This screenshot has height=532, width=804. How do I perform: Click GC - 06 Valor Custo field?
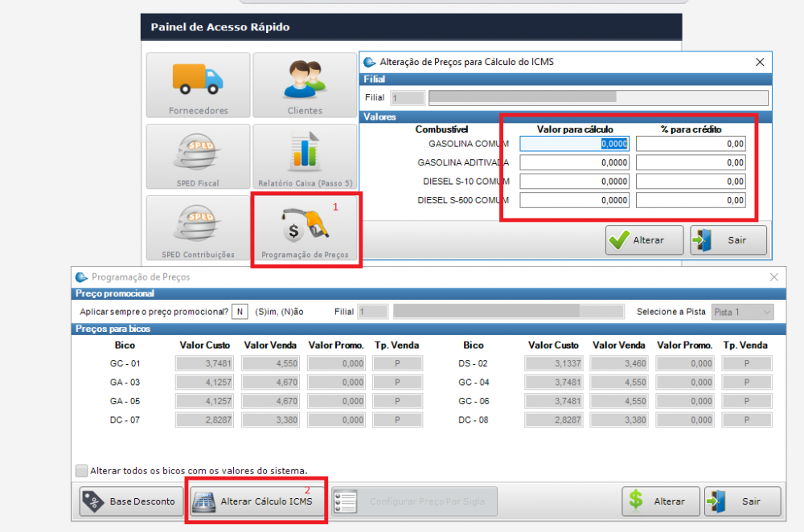pyautogui.click(x=554, y=401)
